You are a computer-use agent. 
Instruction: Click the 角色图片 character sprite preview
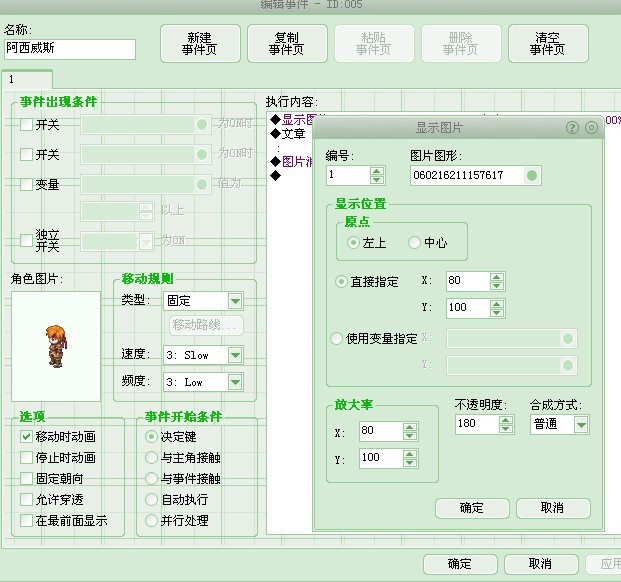56,346
